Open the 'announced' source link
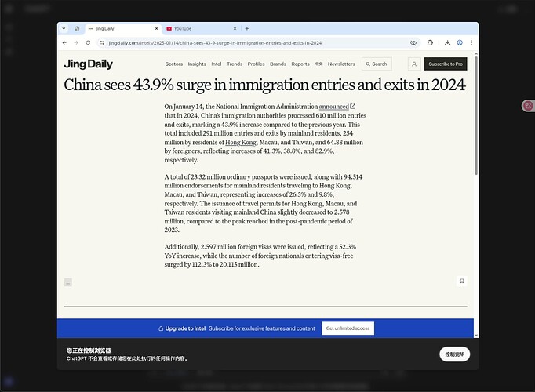This screenshot has width=535, height=392. 333,107
